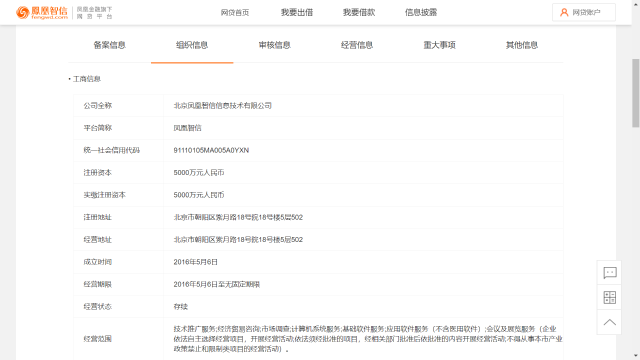Switch to 经营信息 tab
Screen dimensions: 640x360
(x=357, y=45)
